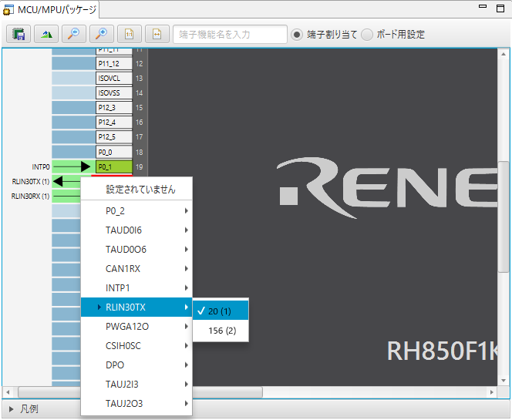Maximize the MCU/MPU package view panel
This screenshot has height=420, width=512.
click(500, 8)
